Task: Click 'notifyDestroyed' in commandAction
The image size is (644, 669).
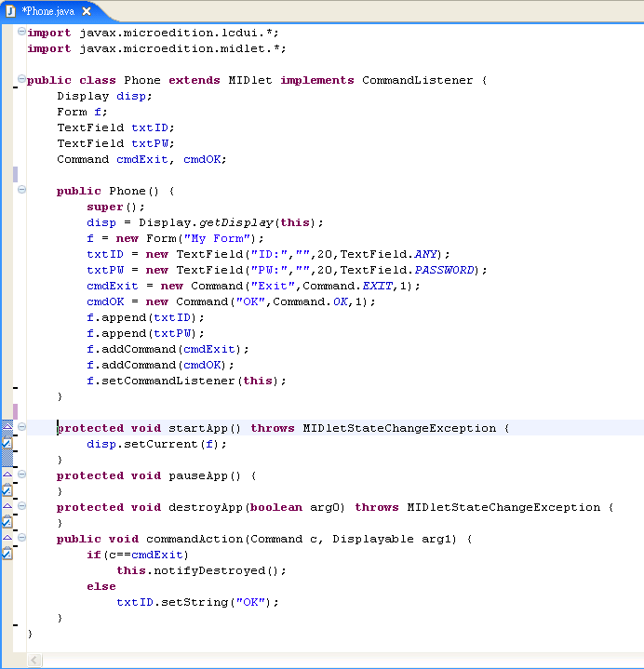Action: click(209, 570)
